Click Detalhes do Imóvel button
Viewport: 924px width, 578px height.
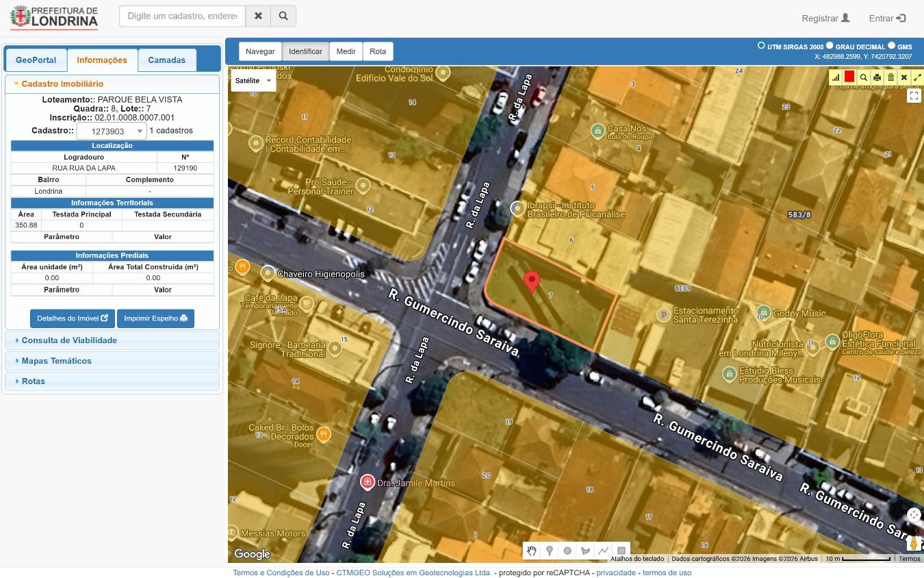tap(72, 318)
